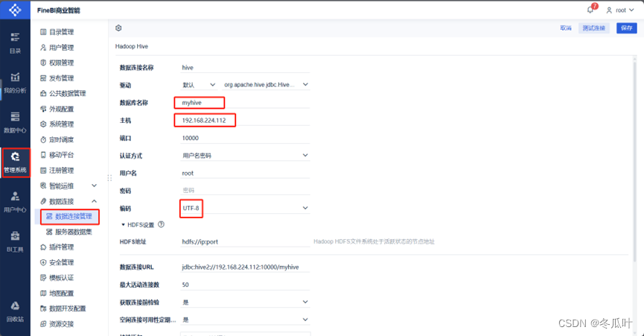
Task: Open the 编码 dropdown showing UTF-8
Action: click(245, 209)
